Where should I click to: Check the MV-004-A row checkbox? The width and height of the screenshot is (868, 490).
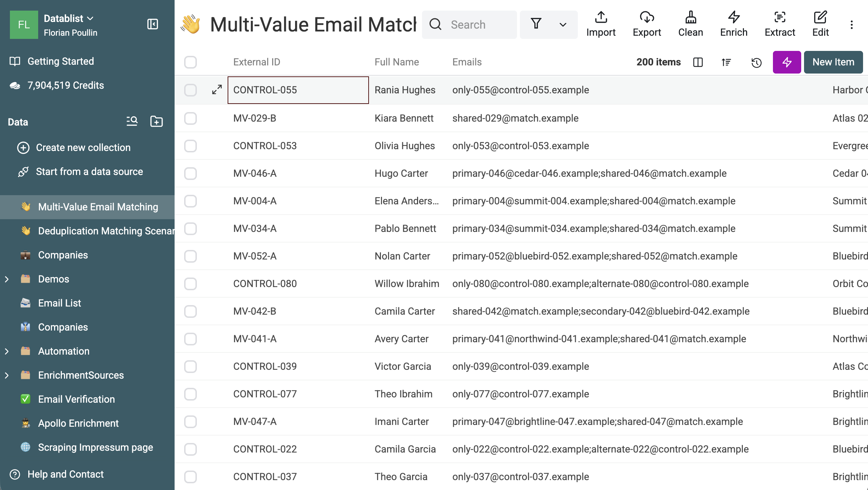click(x=190, y=201)
